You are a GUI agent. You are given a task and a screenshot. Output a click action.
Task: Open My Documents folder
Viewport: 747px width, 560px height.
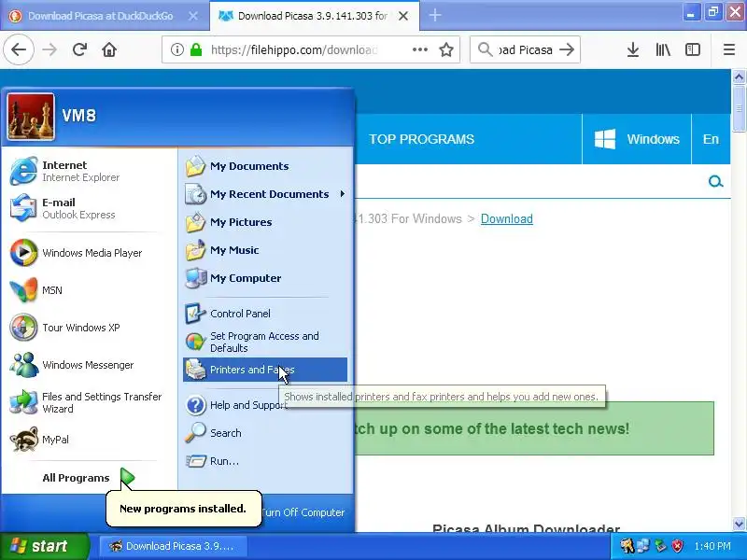[x=265, y=166]
